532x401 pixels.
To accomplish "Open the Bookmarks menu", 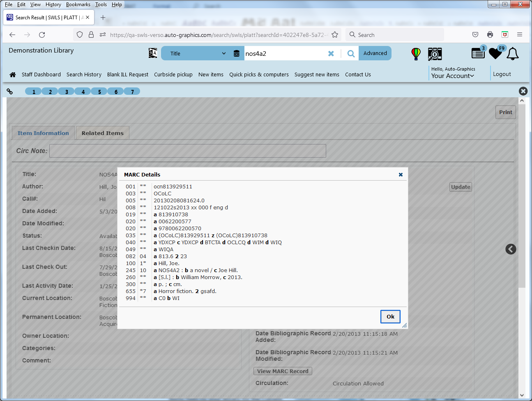I will point(78,5).
